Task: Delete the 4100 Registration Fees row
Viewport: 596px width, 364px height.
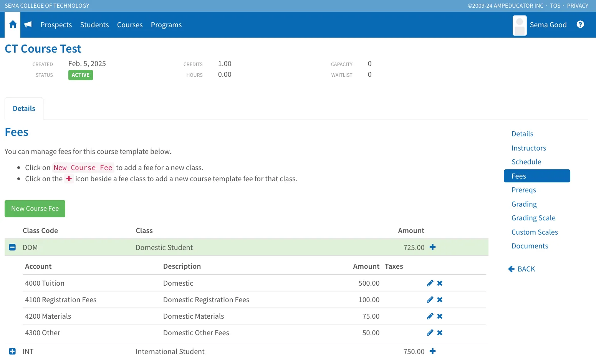Action: pos(440,300)
